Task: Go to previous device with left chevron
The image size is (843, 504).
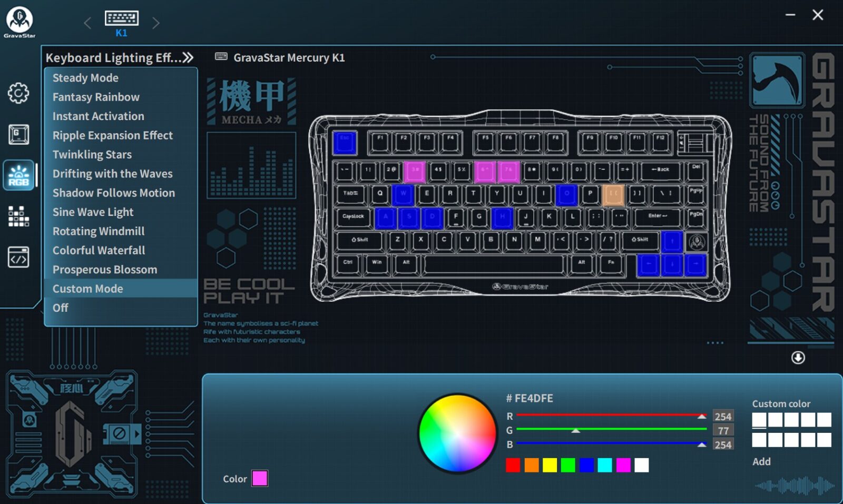Action: (x=87, y=23)
